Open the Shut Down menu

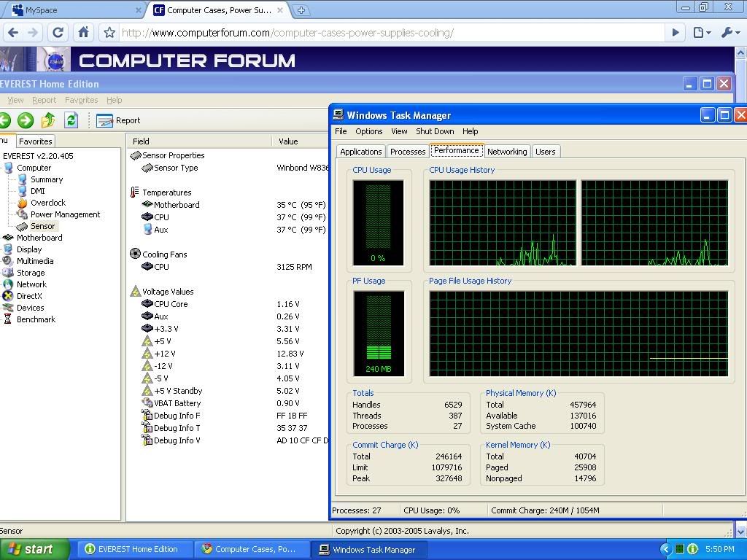(435, 131)
